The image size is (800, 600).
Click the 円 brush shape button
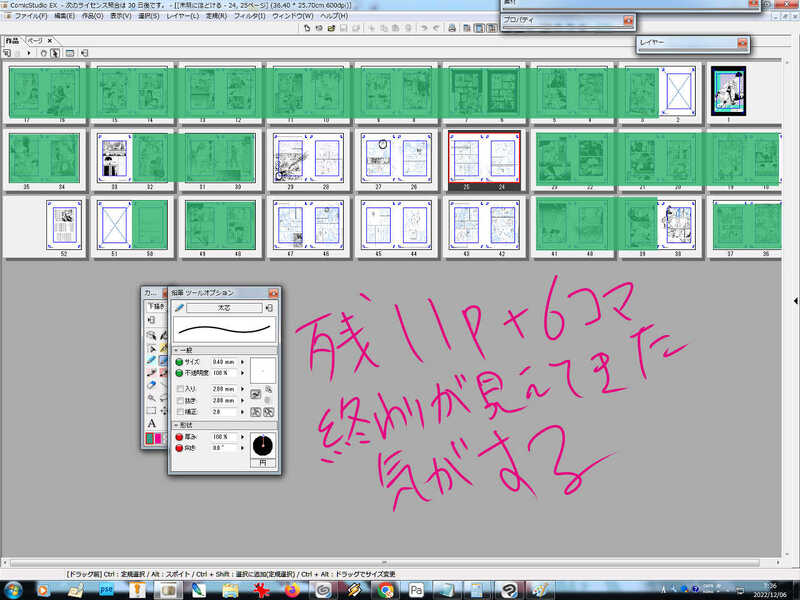pos(263,463)
